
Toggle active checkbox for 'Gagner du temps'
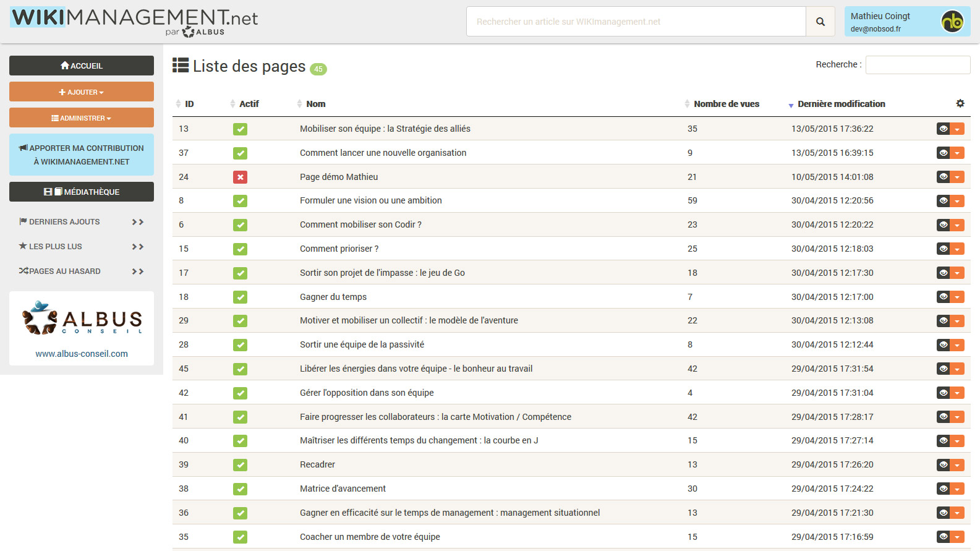(x=241, y=297)
